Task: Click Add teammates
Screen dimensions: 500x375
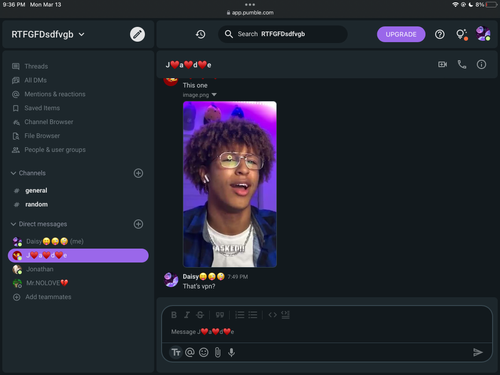Action: coord(48,297)
